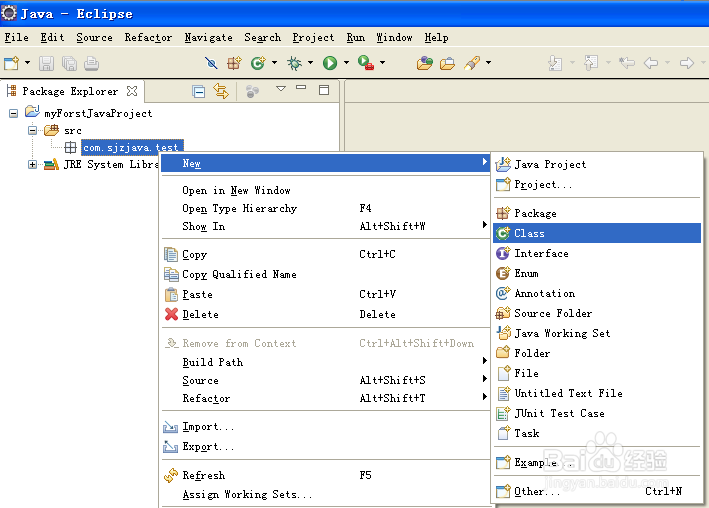Image resolution: width=709 pixels, height=508 pixels.
Task: Click the New Java Package toolbar icon
Action: click(x=234, y=63)
